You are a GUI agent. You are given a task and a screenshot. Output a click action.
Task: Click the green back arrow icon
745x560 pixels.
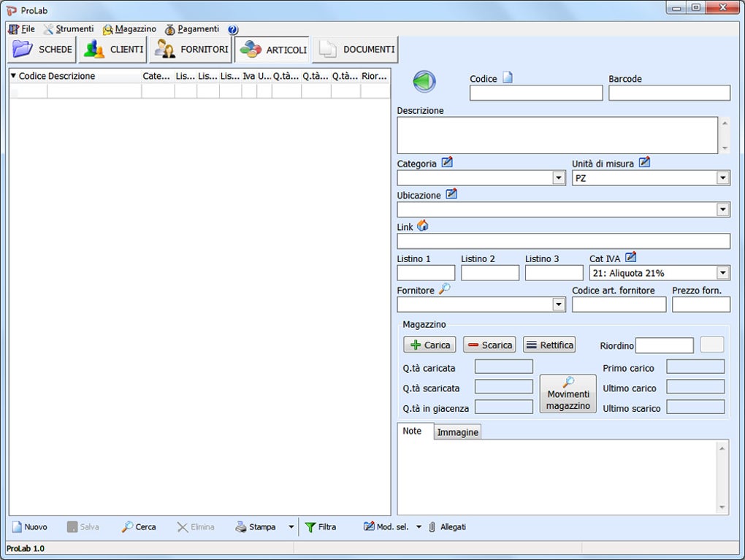[424, 81]
